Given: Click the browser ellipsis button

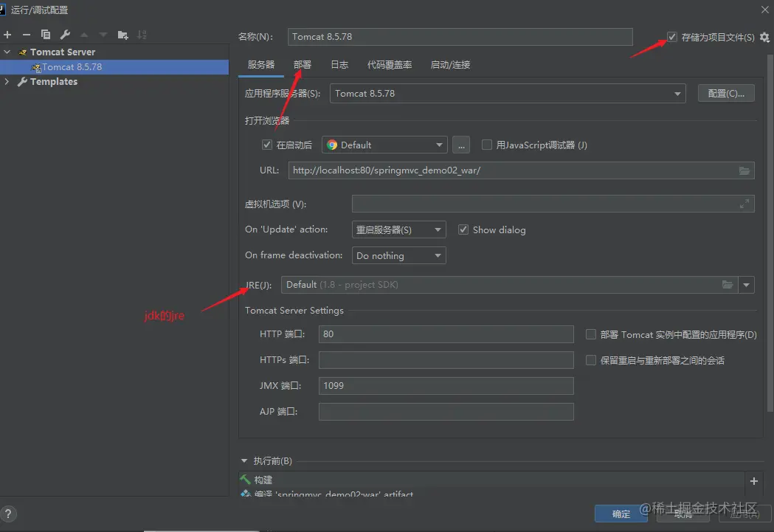Looking at the screenshot, I should click(x=461, y=145).
